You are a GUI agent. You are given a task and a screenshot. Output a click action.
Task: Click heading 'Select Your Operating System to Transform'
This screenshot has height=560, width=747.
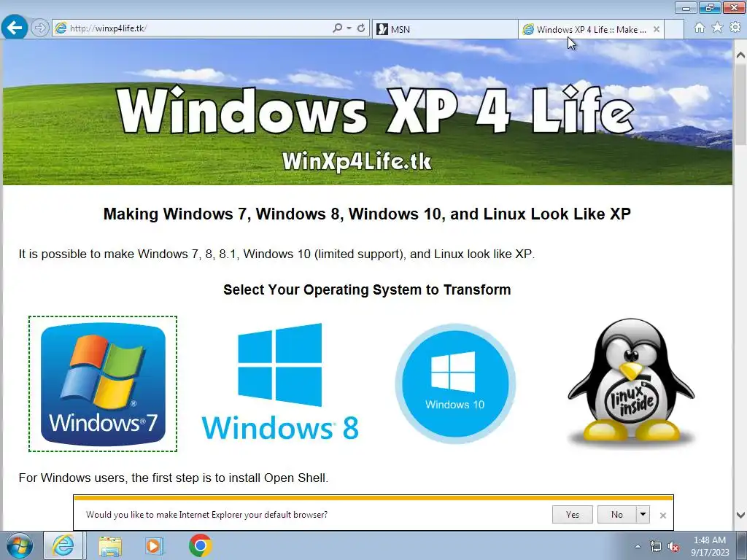[x=367, y=289]
